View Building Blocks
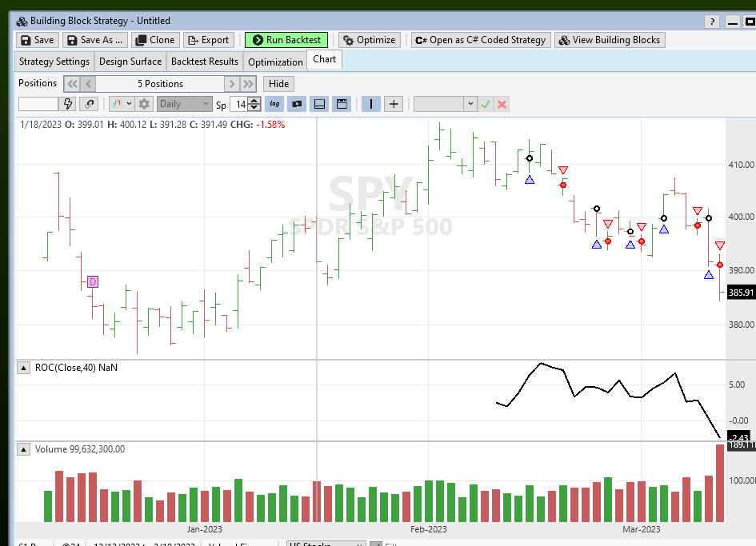The image size is (756, 546). [610, 40]
